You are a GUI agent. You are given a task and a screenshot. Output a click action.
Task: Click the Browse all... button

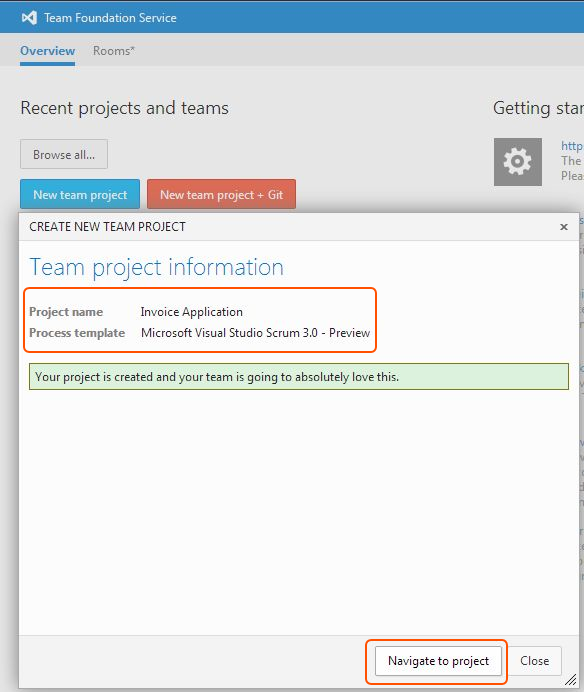point(64,154)
